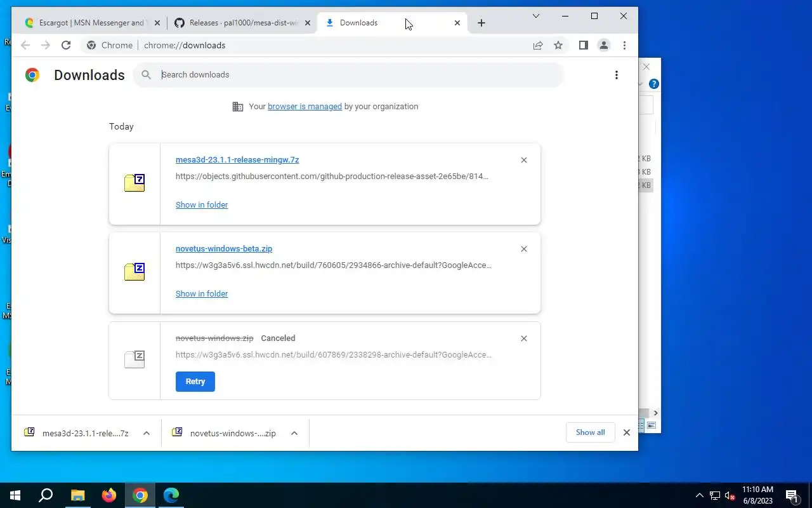Show mesa3d-23.1.1-release-mingw.7z in folder
The height and width of the screenshot is (508, 812).
(202, 205)
